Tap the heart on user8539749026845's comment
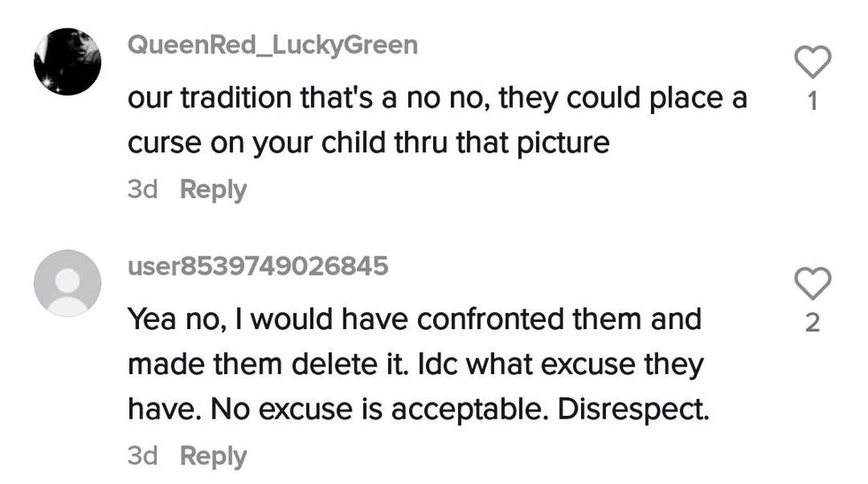 812,282
